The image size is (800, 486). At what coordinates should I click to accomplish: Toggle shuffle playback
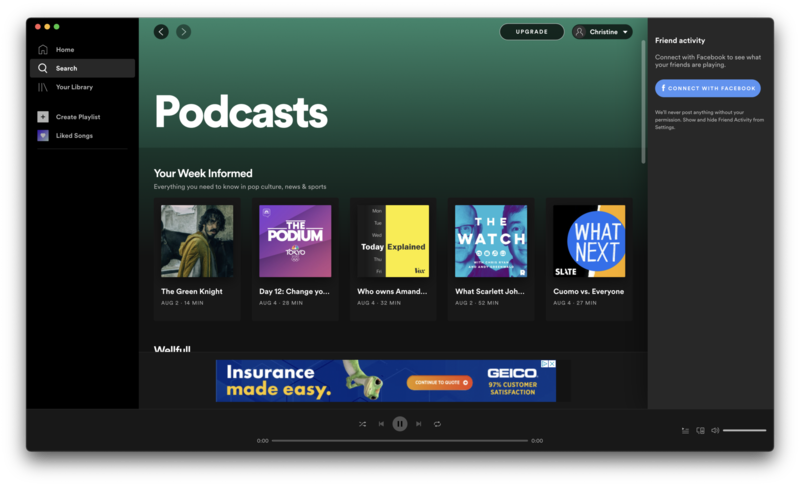coord(362,424)
